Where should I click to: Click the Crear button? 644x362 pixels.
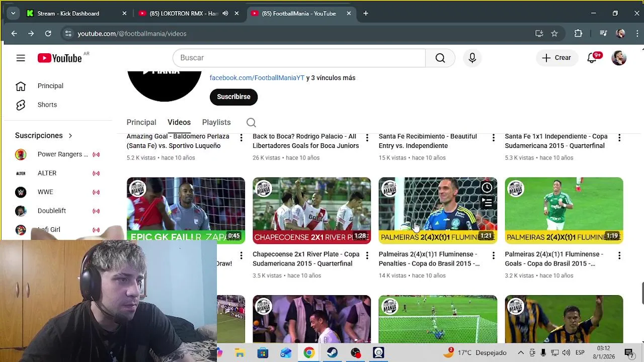click(556, 58)
